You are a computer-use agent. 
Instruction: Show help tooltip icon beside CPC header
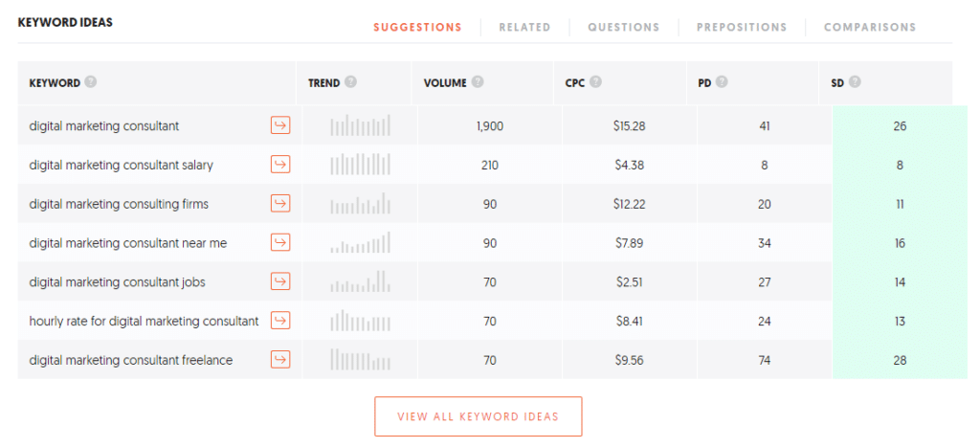point(595,82)
